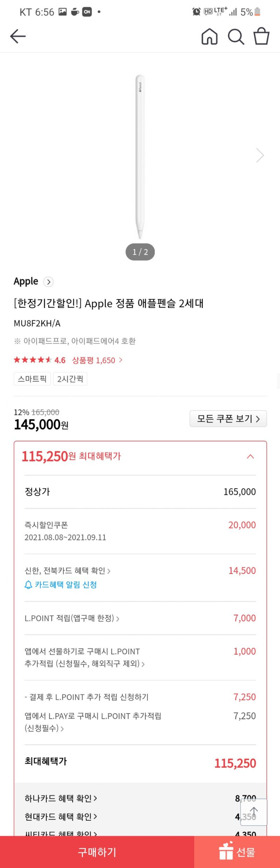Show next product image arrow
Viewport: 280px width, 868px height.
click(260, 155)
